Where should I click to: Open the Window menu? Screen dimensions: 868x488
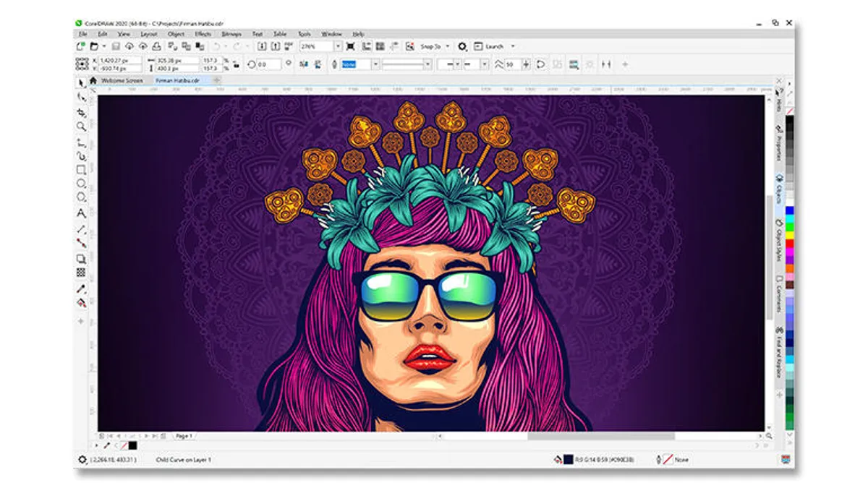[331, 34]
